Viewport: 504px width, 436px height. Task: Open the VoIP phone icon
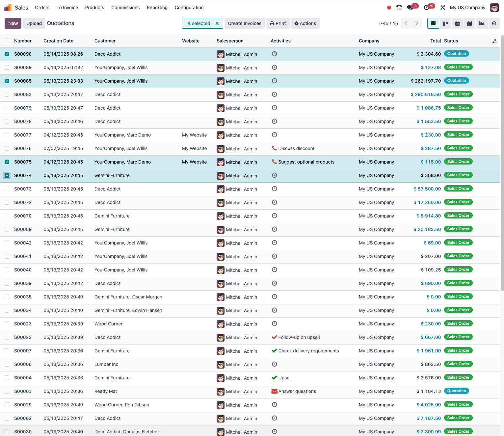point(399,8)
